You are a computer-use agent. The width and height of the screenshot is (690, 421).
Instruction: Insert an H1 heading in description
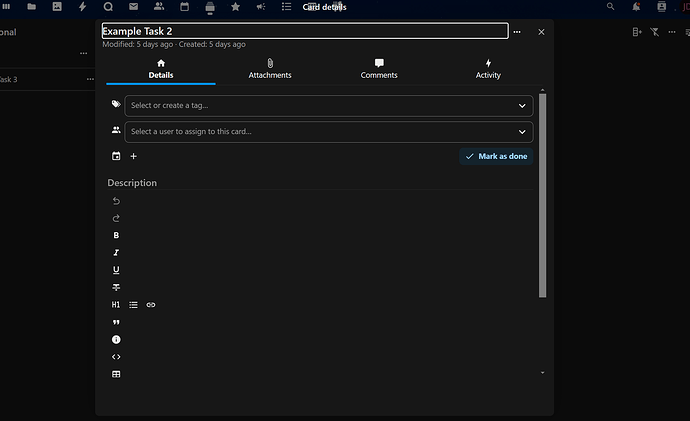tap(116, 304)
